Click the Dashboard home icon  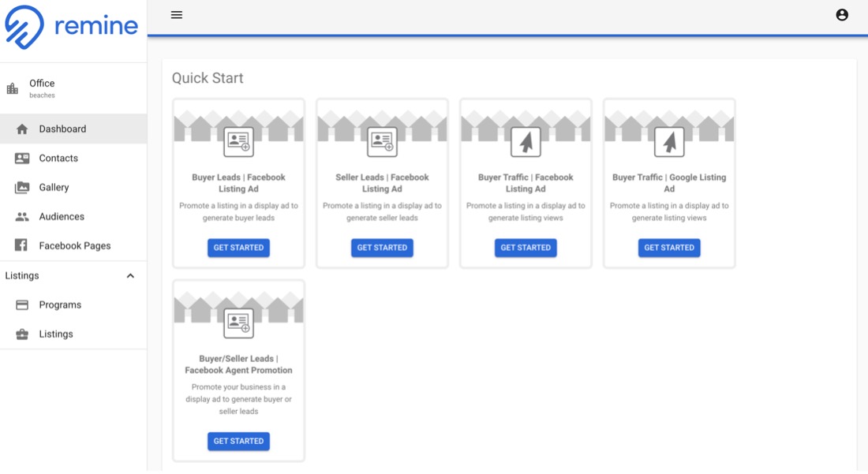point(22,129)
